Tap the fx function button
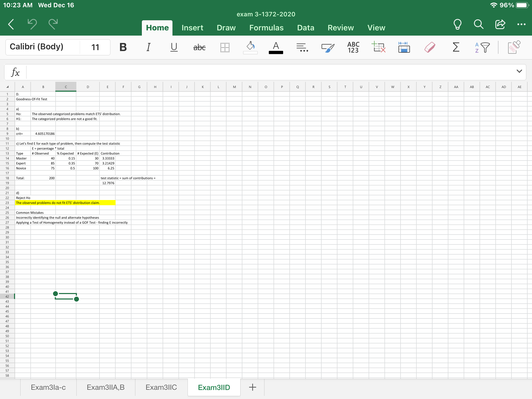This screenshot has width=532, height=399. tap(15, 72)
